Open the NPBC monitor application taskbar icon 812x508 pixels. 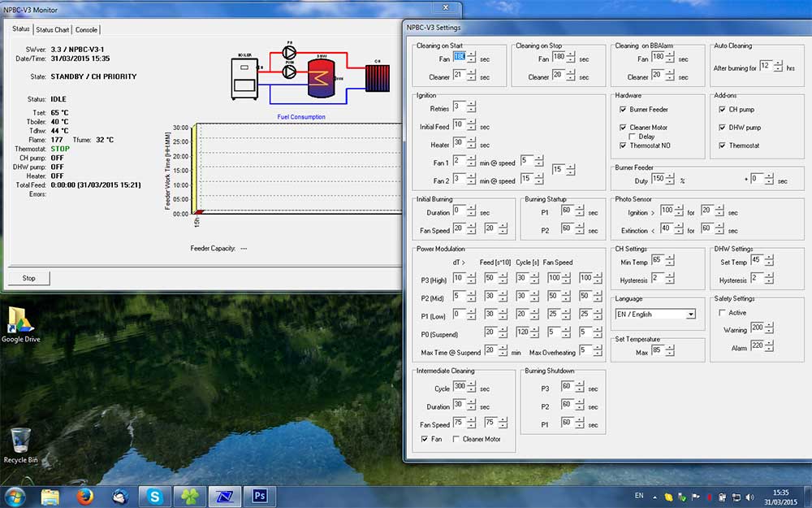224,497
